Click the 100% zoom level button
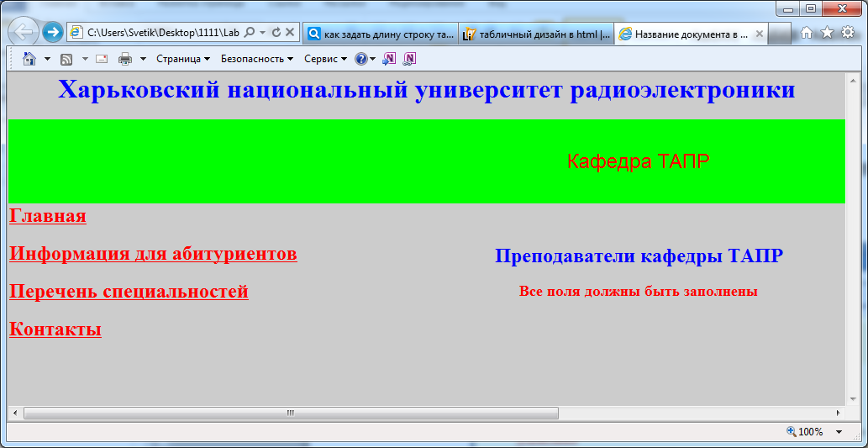This screenshot has width=868, height=448. click(x=804, y=432)
